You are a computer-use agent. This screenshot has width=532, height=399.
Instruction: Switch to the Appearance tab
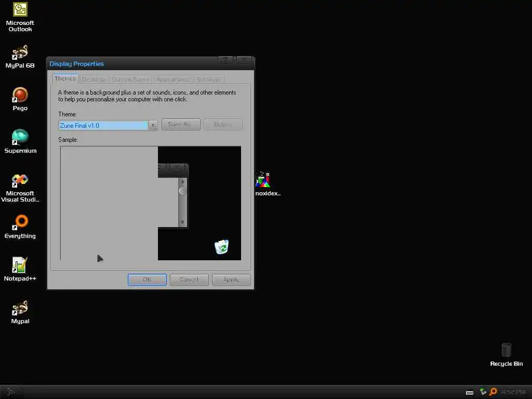(x=172, y=79)
